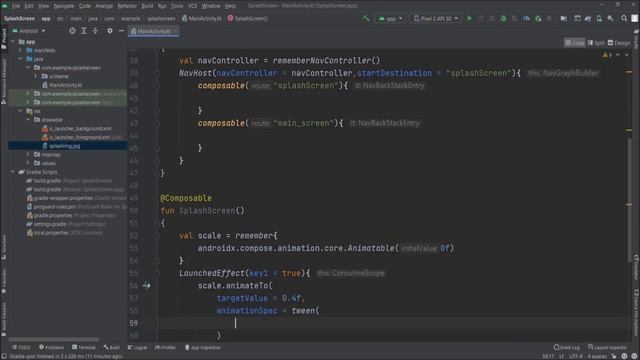Expand the ui.theme package
Viewport: 640px width, 360px height.
36,76
